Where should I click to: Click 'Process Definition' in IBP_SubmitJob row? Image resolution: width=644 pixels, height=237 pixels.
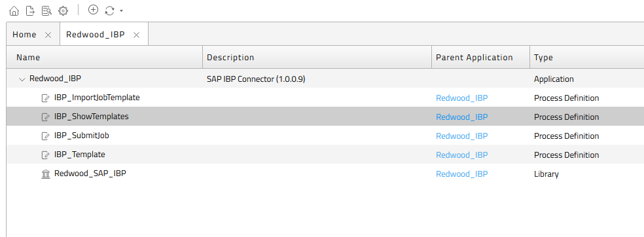tap(566, 136)
